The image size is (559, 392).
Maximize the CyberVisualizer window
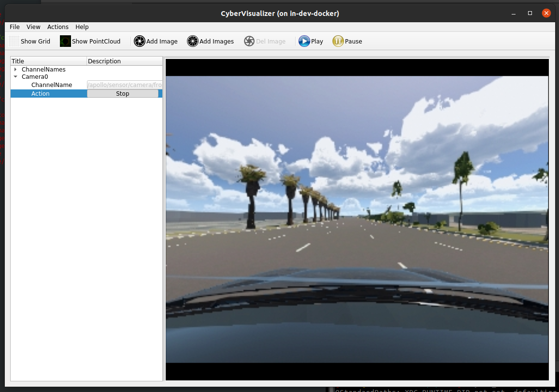point(530,13)
